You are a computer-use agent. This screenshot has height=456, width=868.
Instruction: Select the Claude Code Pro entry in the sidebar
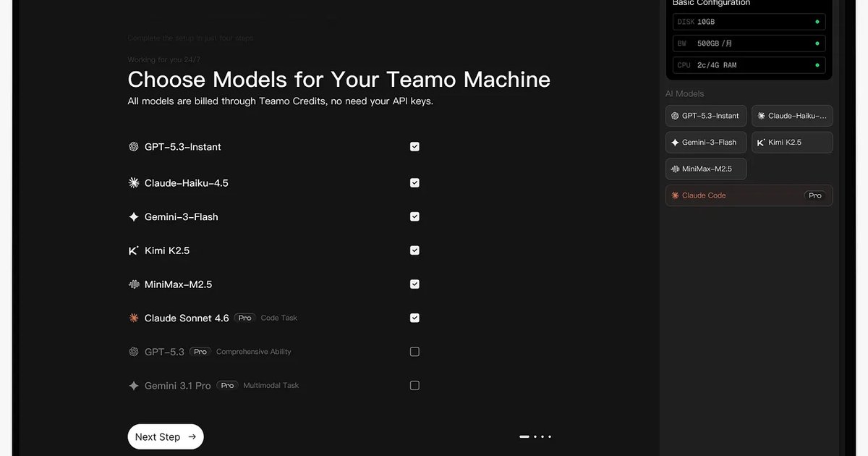(749, 195)
